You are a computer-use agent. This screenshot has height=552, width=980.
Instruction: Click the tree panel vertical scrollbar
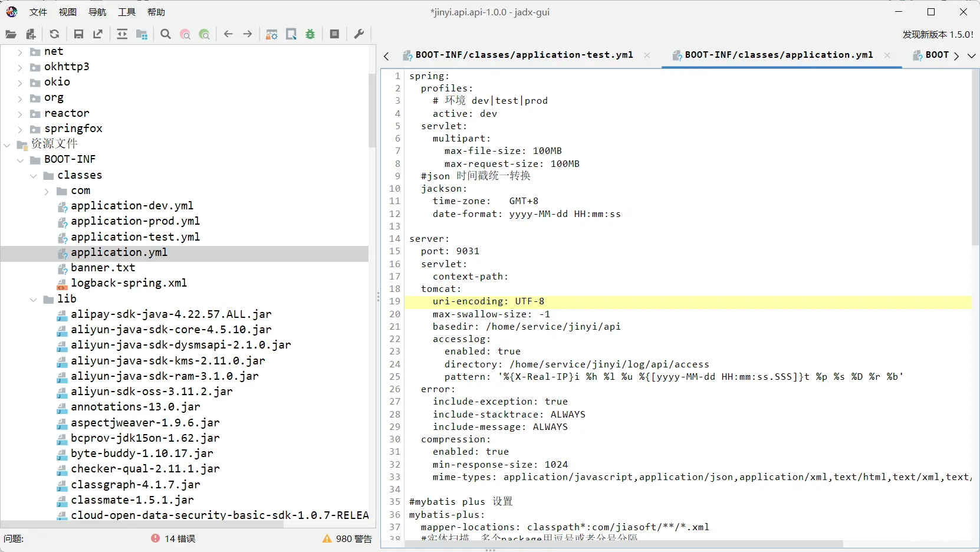(372, 111)
